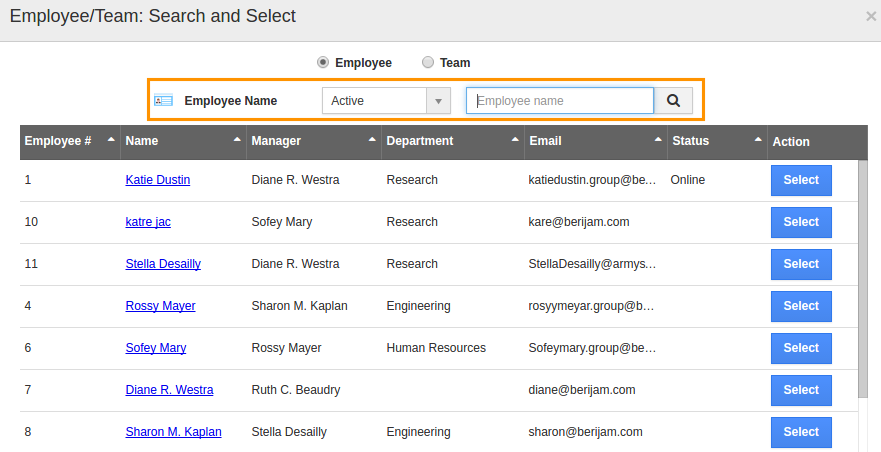881x452 pixels.
Task: Click StellaDesailly@armys… email cell
Action: click(592, 264)
